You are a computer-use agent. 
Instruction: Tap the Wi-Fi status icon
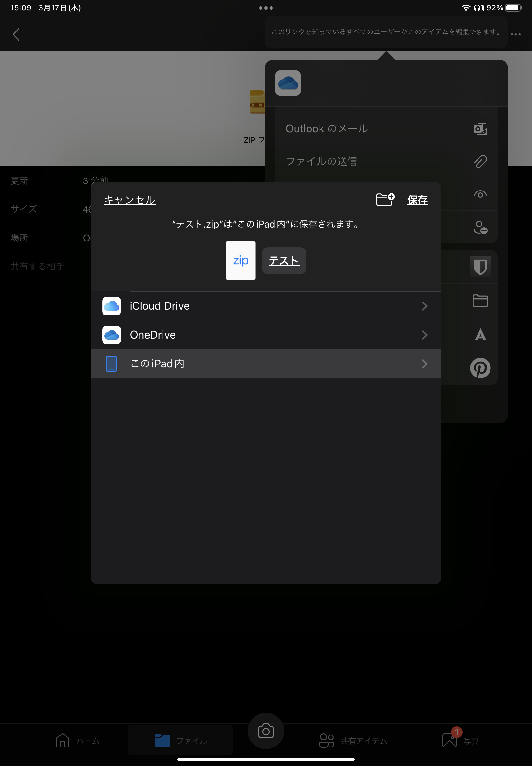(x=466, y=8)
